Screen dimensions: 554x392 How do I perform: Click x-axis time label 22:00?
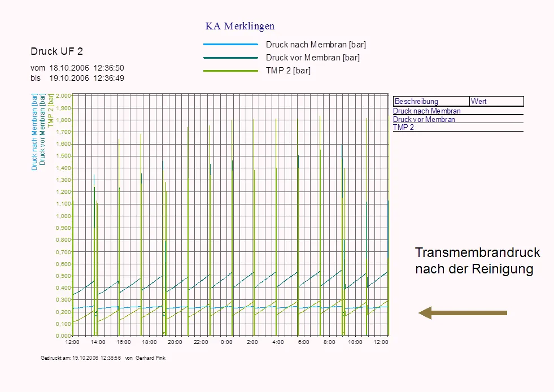(201, 342)
